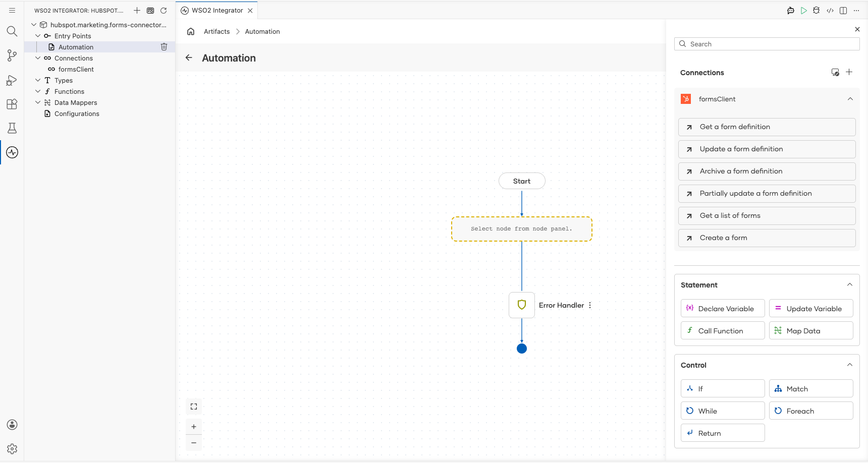Viewport: 868px width, 463px height.
Task: Open the chat assistant icon in editor toolbar
Action: (791, 10)
